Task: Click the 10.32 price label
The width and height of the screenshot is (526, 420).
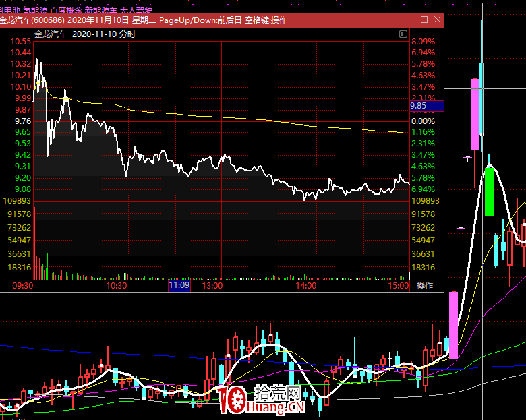Action: pyautogui.click(x=21, y=64)
